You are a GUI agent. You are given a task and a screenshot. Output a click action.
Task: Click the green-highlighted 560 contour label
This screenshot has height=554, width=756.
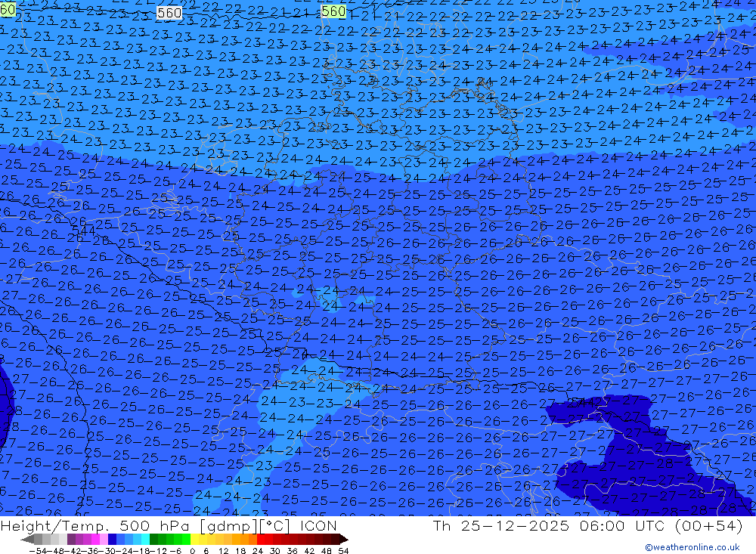333,11
